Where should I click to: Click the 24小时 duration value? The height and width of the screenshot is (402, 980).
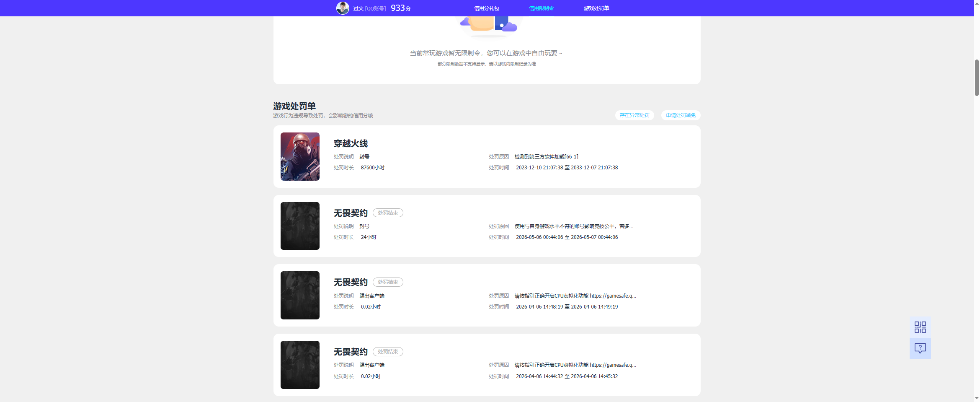click(369, 237)
